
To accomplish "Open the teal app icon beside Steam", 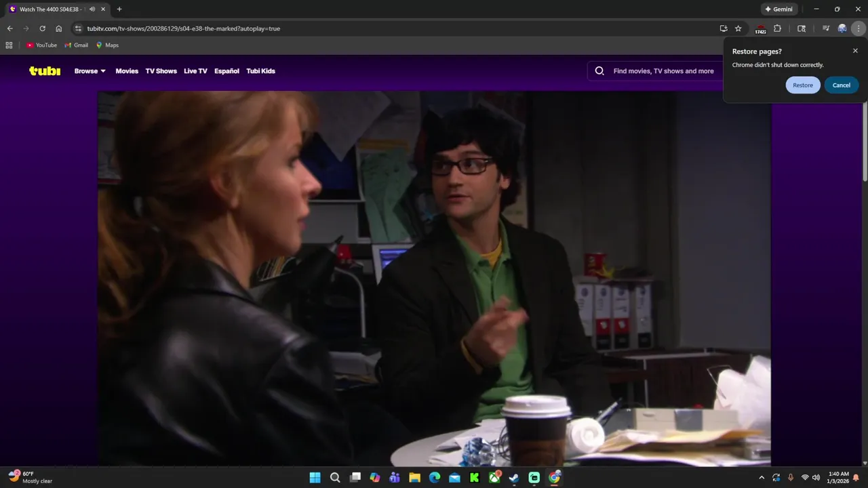I will point(534,478).
